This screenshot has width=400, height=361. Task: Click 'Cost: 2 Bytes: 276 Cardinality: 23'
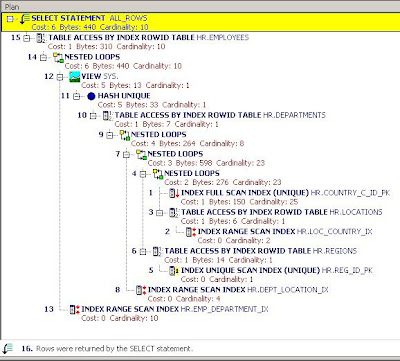[223, 182]
